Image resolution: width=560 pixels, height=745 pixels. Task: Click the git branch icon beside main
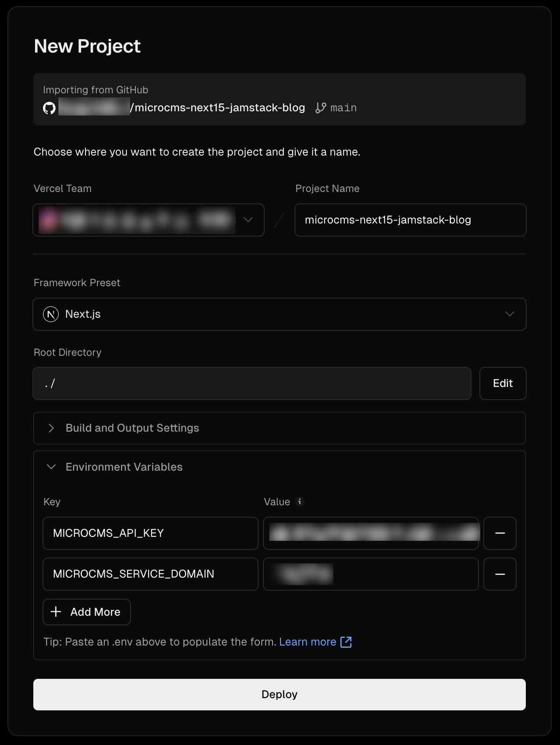pyautogui.click(x=321, y=108)
